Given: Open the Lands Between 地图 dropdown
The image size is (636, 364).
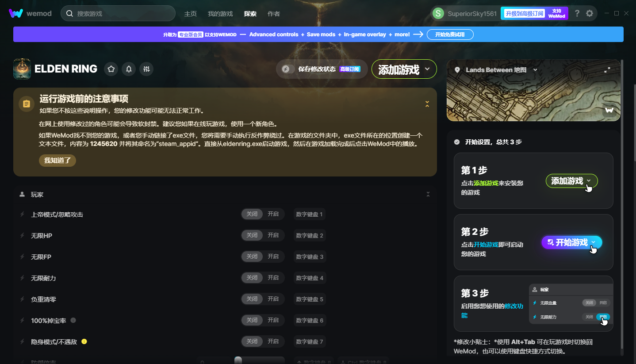Looking at the screenshot, I should point(535,69).
